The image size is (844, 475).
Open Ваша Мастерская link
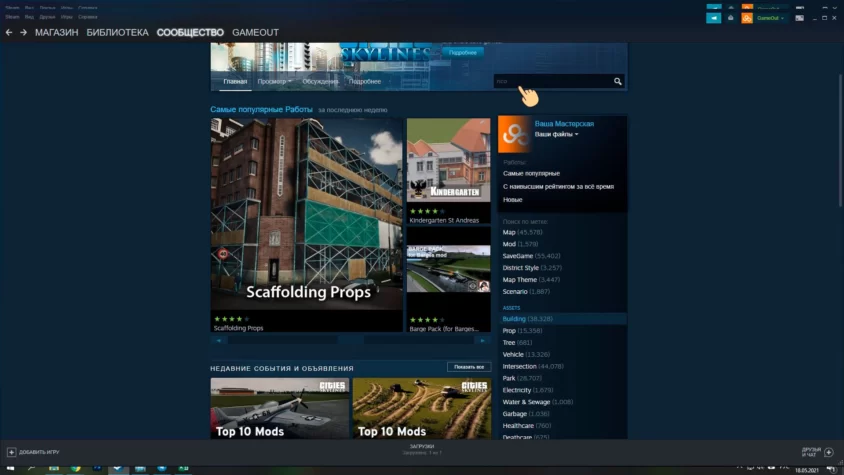click(x=564, y=123)
